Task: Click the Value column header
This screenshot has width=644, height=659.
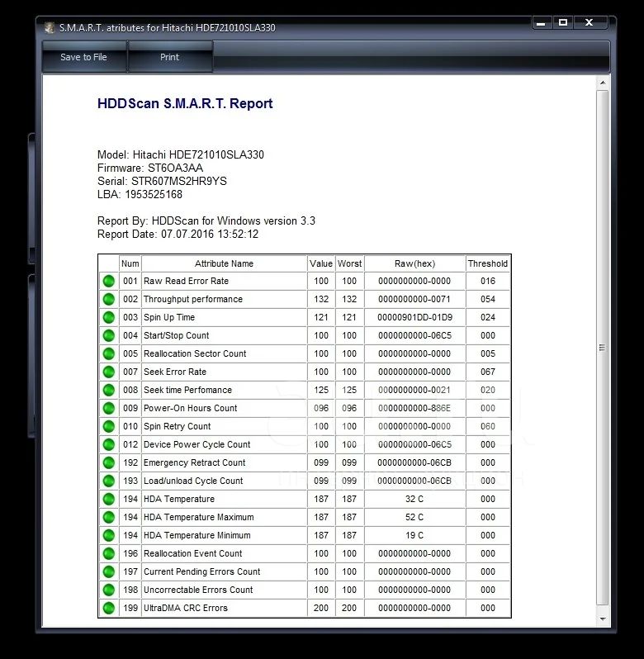Action: (321, 263)
